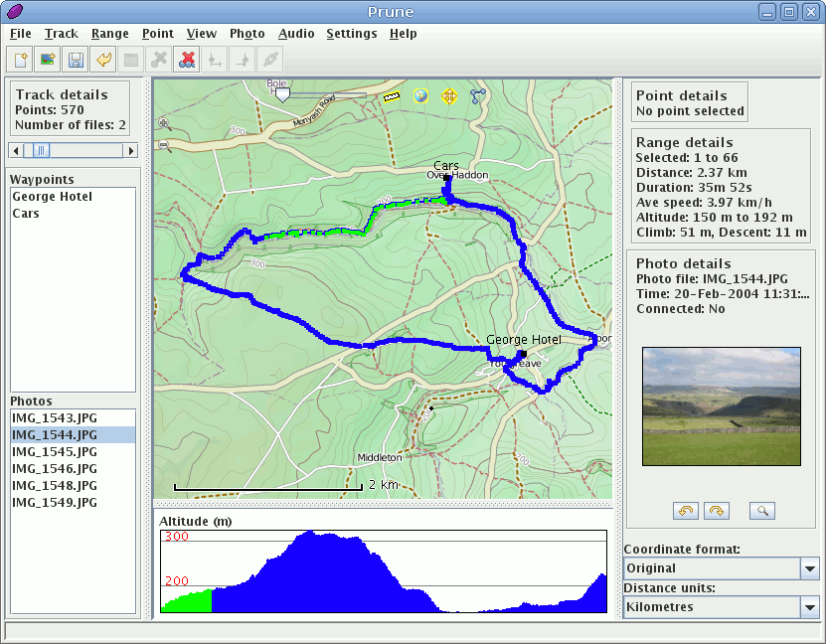Viewport: 826px width, 644px height.
Task: Click the save floppy disk icon
Action: click(75, 60)
